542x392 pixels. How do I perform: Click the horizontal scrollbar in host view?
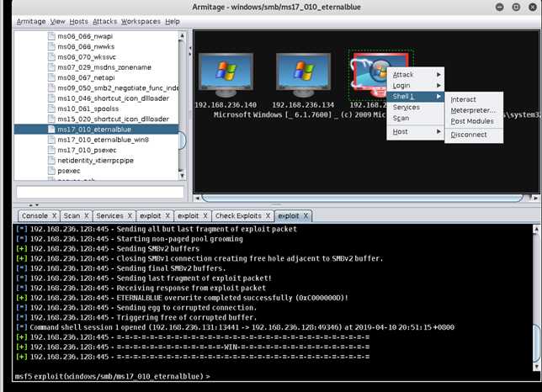point(363,199)
